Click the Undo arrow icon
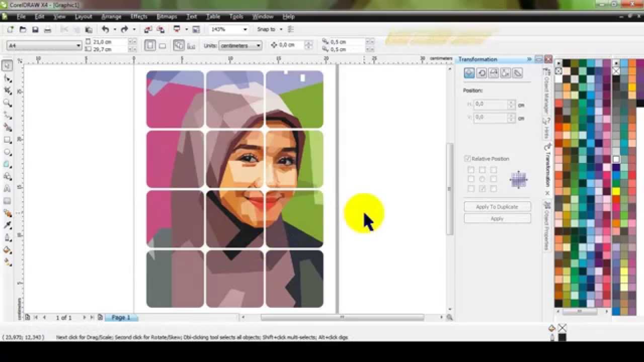This screenshot has height=362, width=644. point(105,30)
